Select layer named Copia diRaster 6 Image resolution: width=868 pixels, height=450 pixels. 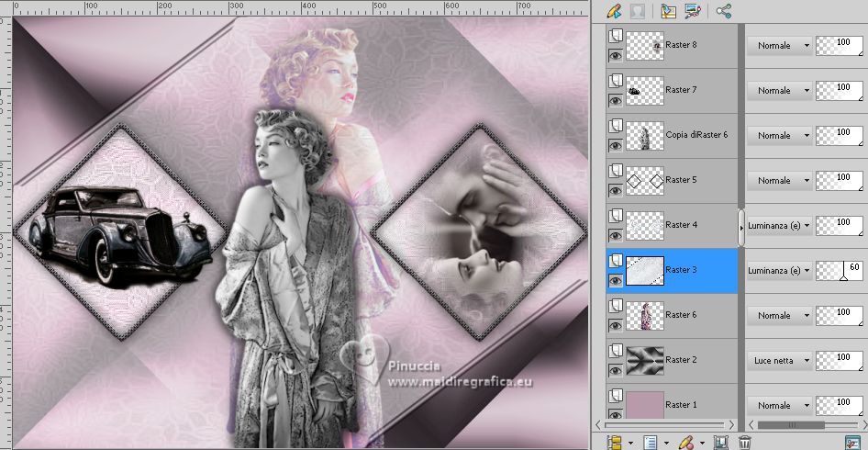pyautogui.click(x=696, y=135)
